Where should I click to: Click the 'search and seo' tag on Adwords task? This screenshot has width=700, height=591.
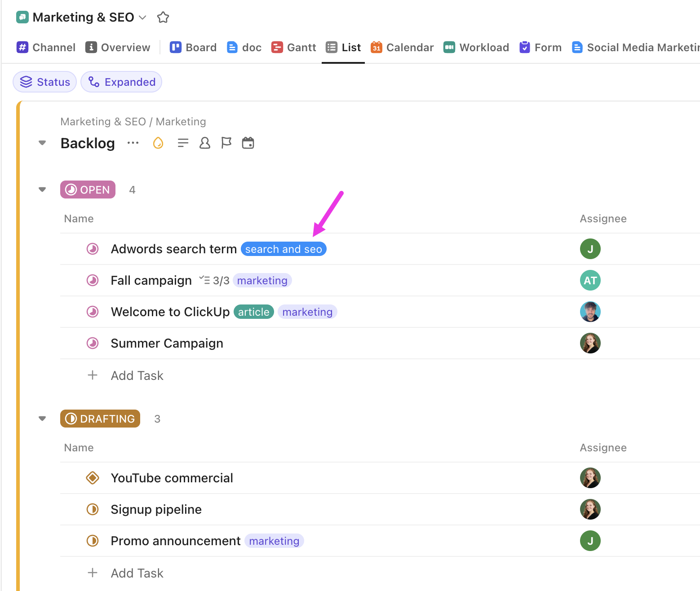(284, 249)
